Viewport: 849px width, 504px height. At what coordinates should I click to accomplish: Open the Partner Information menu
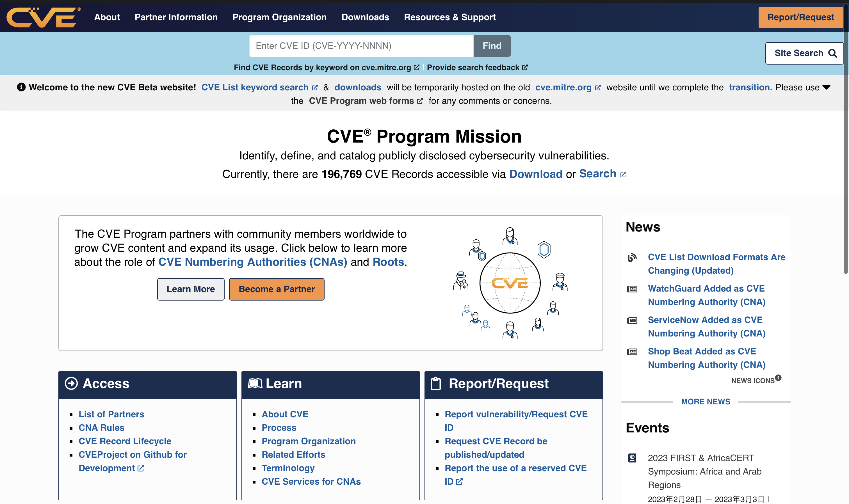coord(176,17)
